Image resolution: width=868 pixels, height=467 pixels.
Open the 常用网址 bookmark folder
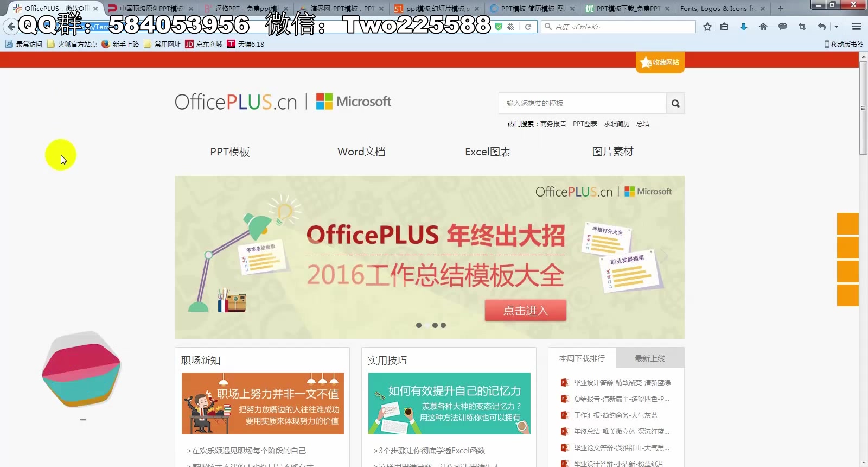pyautogui.click(x=162, y=44)
